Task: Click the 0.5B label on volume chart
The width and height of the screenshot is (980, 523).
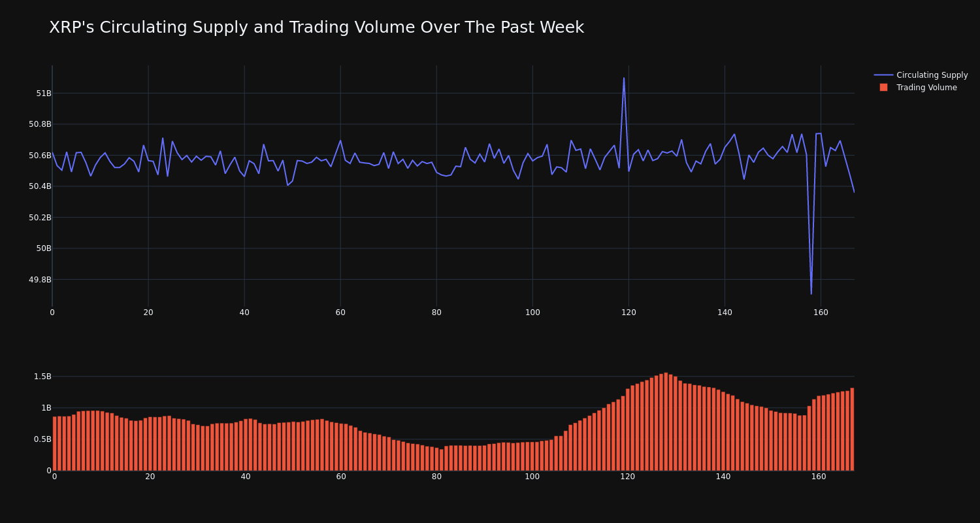Action: click(x=42, y=439)
